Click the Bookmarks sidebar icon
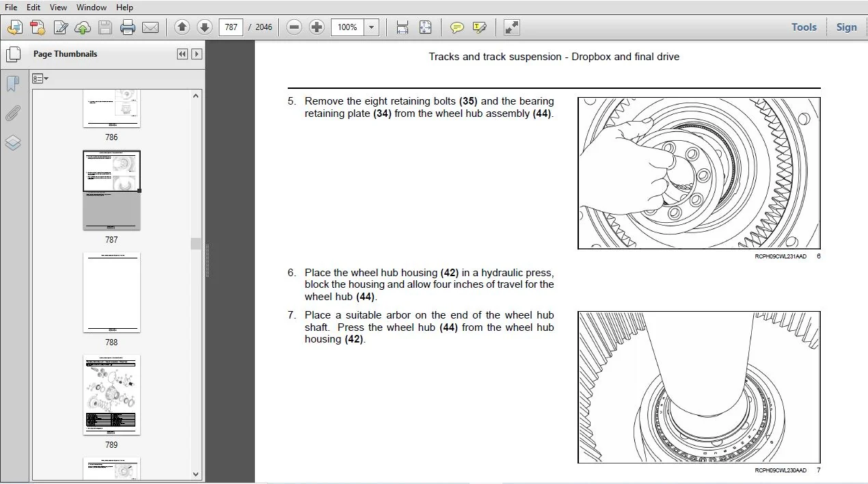Viewport: 868px width, 484px height. [13, 84]
